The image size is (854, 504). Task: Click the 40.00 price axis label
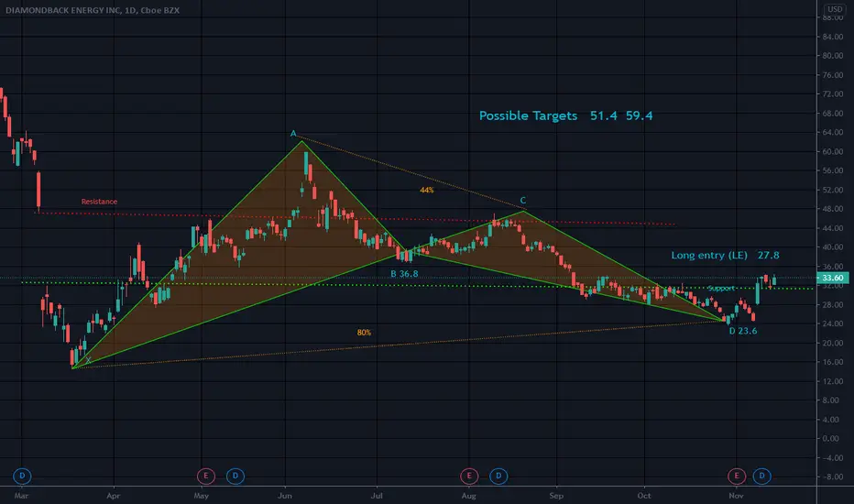tap(832, 247)
